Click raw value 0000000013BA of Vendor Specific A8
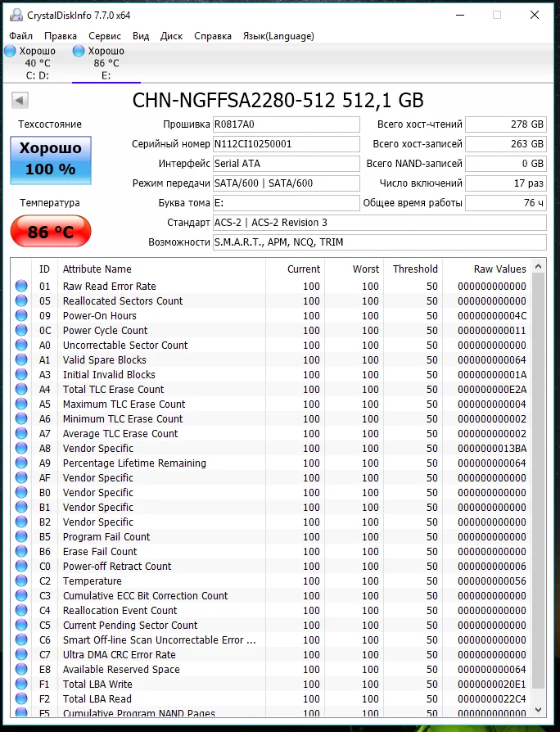Screen dimensions: 560x732 (x=492, y=448)
